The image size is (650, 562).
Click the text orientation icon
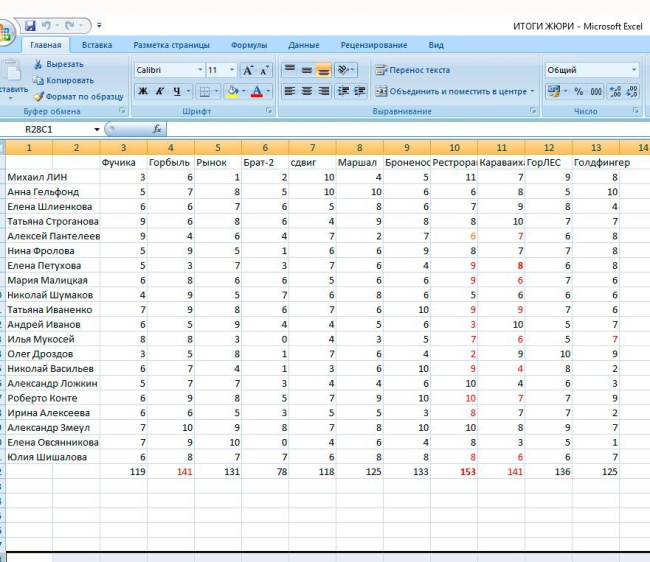point(344,70)
